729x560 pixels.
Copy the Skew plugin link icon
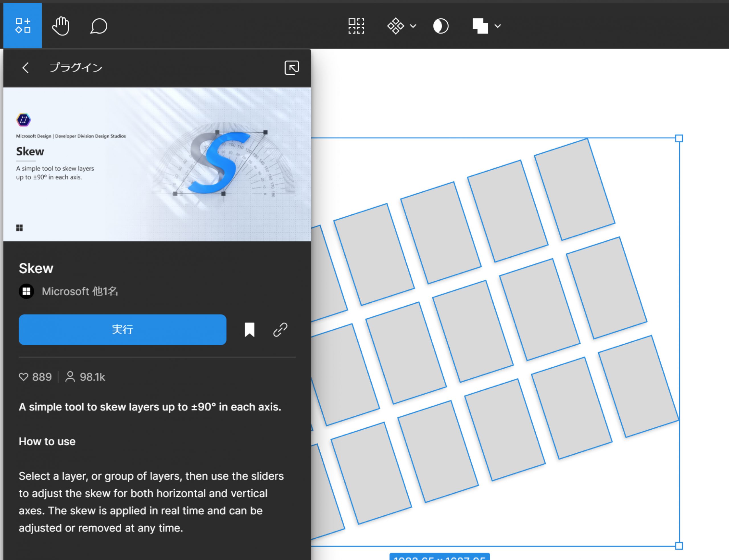pos(280,330)
